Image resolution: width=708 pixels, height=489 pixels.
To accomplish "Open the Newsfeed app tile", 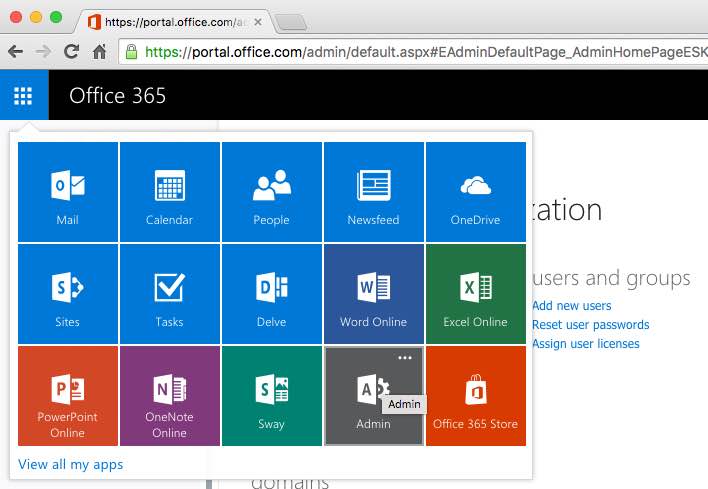I will [374, 192].
